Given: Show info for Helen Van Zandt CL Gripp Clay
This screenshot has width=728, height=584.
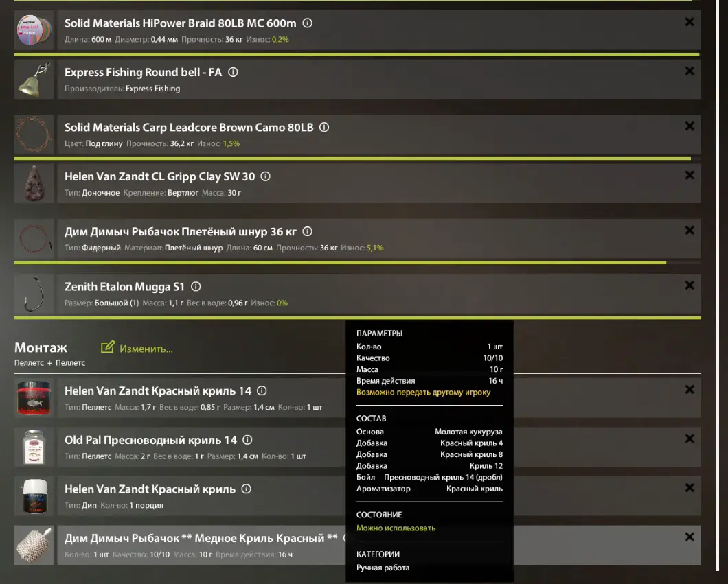Looking at the screenshot, I should point(265,177).
